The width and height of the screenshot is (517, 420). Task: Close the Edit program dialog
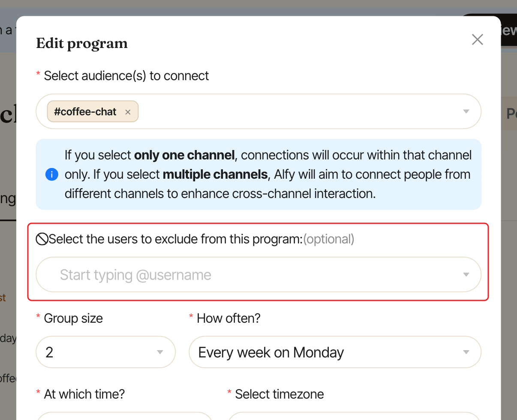point(478,40)
